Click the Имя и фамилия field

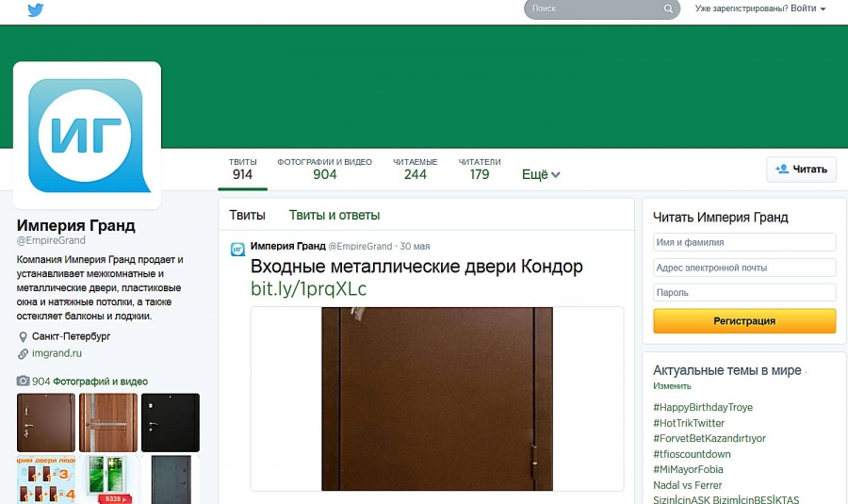pyautogui.click(x=743, y=242)
